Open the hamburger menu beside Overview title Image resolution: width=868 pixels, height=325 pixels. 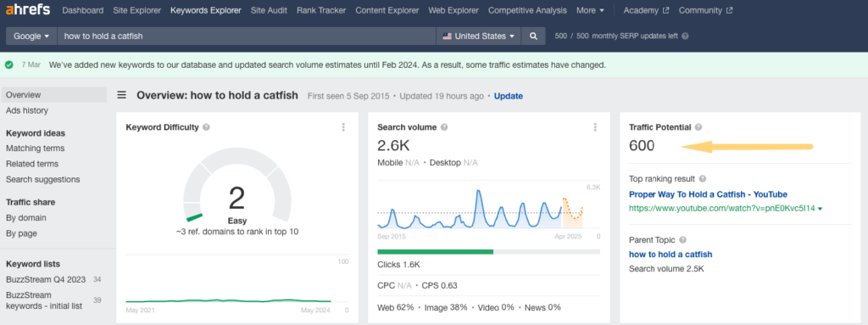click(122, 95)
